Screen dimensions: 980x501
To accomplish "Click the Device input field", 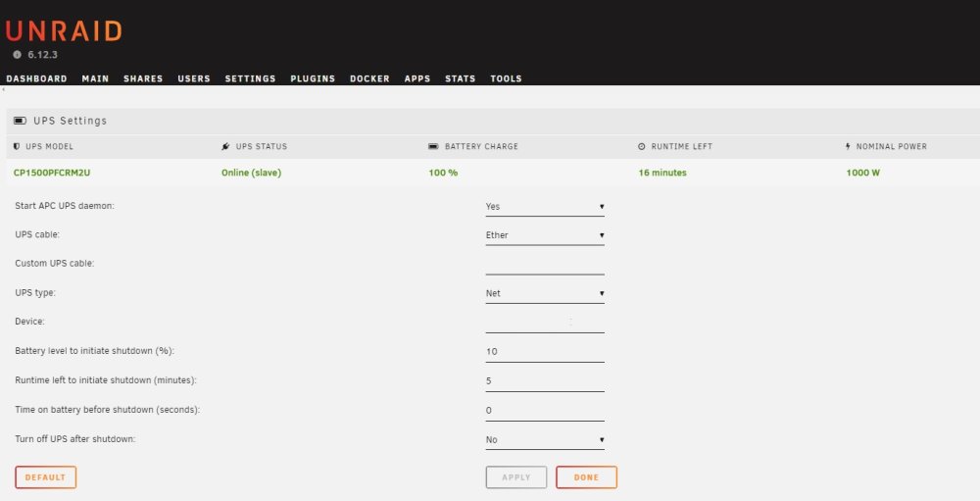I will click(545, 323).
